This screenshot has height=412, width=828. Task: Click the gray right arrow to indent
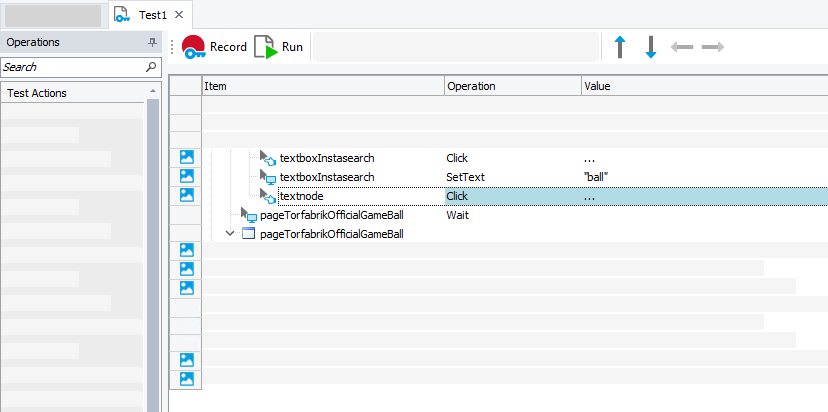(x=713, y=47)
